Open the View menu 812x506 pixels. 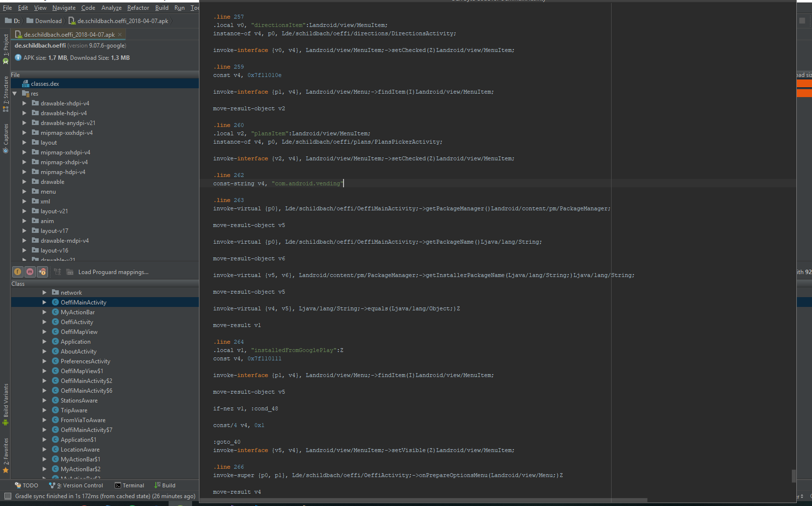point(40,8)
